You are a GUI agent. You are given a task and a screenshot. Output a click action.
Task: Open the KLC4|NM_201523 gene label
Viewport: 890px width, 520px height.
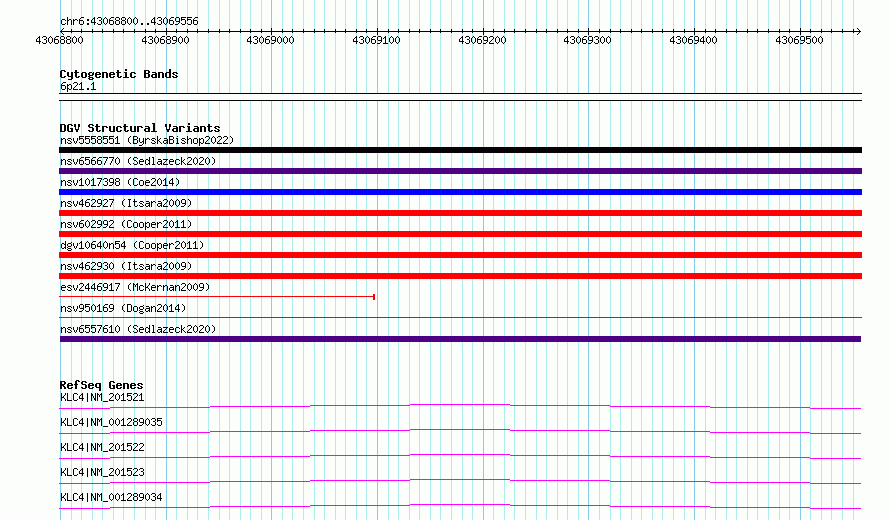[x=102, y=472]
